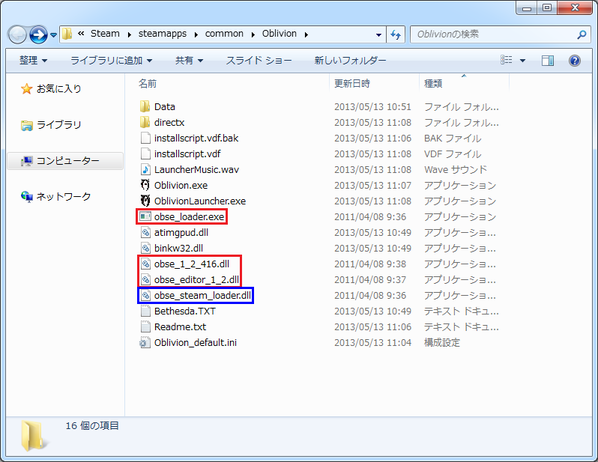Screen dimensions: 598x462
Task: Select the Steam breadcrumb in address bar
Action: [x=105, y=34]
